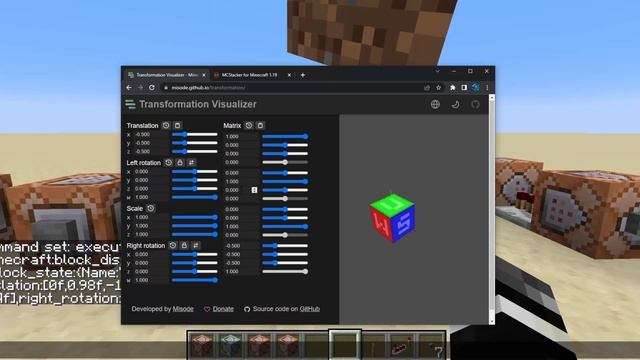The width and height of the screenshot is (640, 360).
Task: Click the last Matrix row slider
Action: 285,271
